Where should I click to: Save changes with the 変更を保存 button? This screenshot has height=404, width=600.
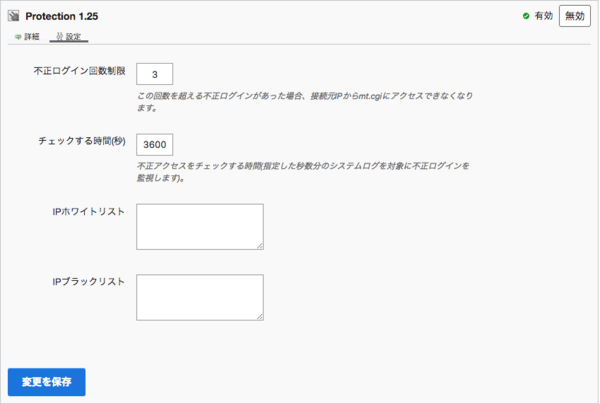(x=46, y=382)
